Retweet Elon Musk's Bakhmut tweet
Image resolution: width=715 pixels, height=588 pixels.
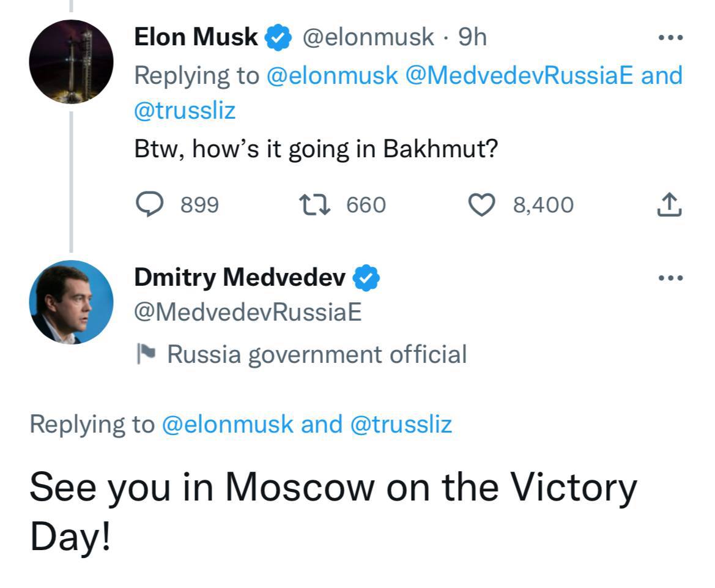click(314, 204)
